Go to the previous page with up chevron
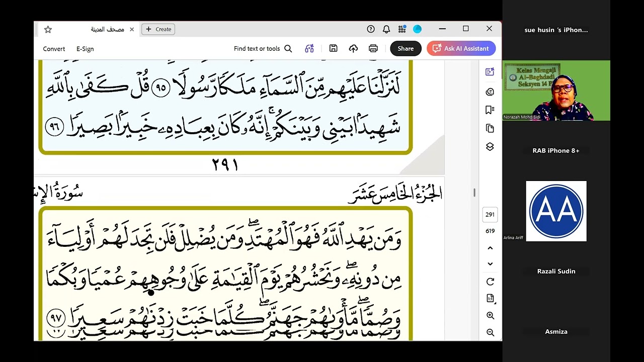The image size is (644, 362). click(x=490, y=248)
